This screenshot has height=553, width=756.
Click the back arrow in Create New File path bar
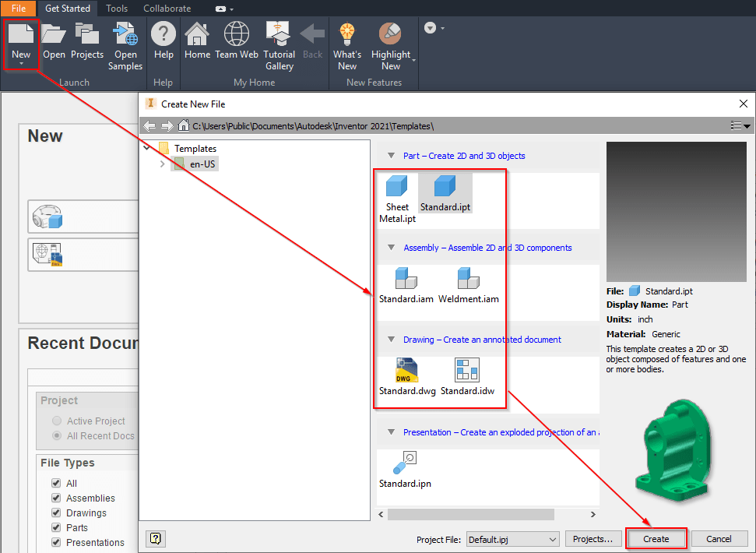tap(149, 126)
